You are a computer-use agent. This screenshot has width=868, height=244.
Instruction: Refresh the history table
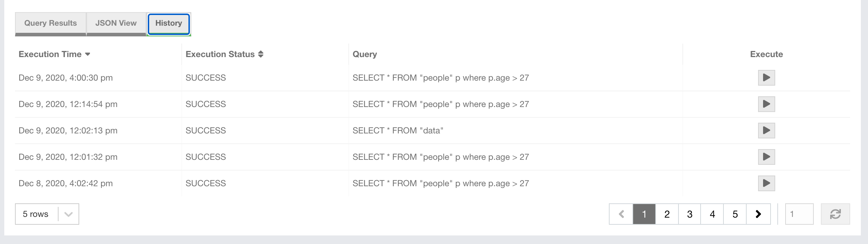835,214
